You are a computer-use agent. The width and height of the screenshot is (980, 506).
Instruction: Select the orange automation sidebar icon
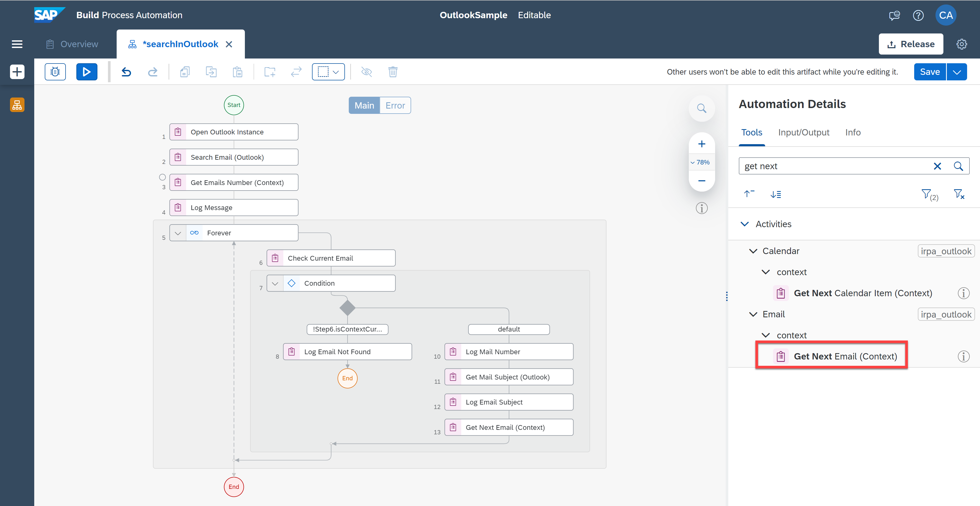point(17,105)
